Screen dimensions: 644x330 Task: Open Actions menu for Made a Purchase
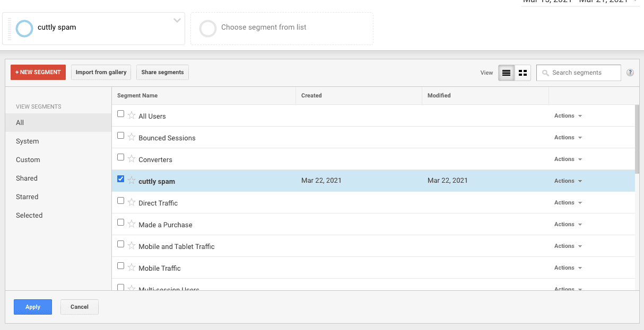(x=568, y=224)
